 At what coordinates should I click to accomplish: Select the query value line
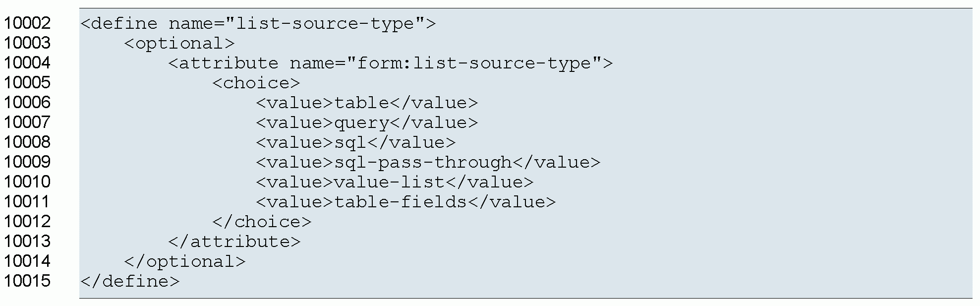[367, 123]
